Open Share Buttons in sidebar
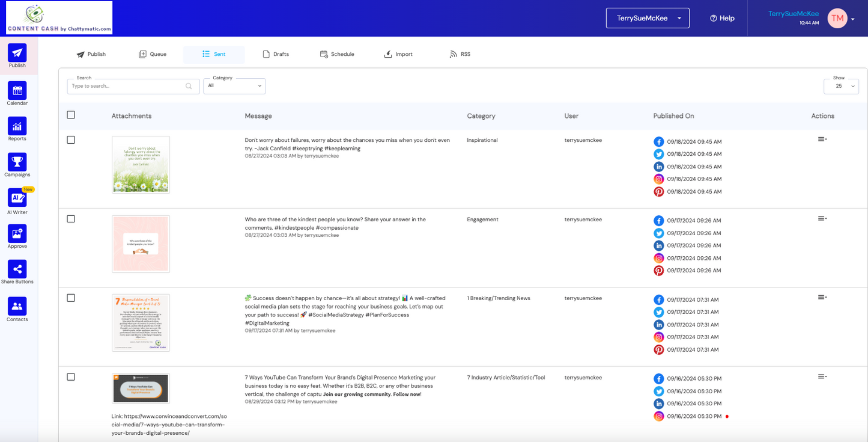This screenshot has height=442, width=868. pos(17,269)
